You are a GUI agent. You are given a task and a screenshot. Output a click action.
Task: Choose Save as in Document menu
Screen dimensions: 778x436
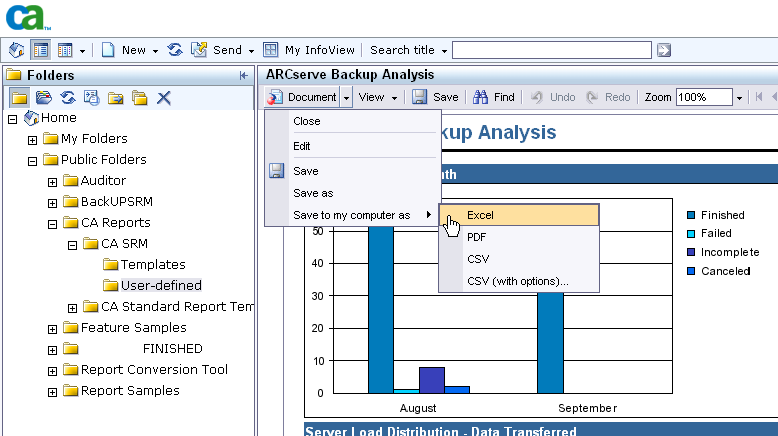tap(313, 193)
